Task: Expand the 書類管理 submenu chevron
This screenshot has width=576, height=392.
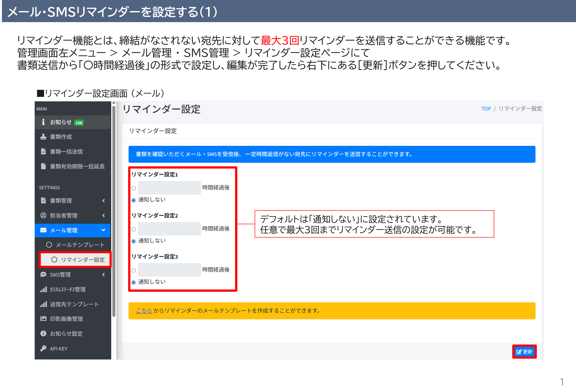Action: pos(104,201)
